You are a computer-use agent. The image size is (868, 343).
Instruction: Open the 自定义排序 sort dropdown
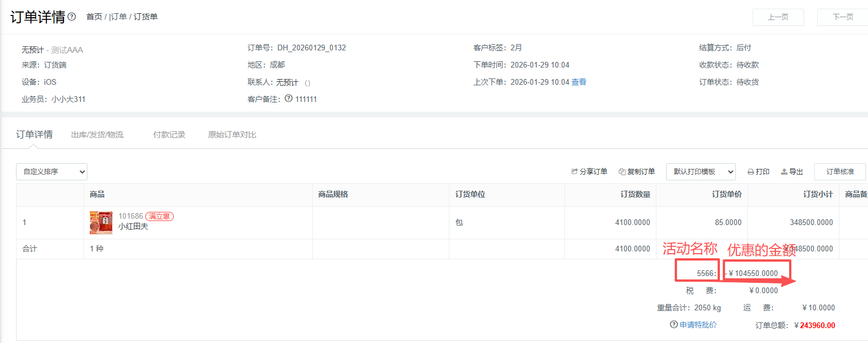pos(51,172)
